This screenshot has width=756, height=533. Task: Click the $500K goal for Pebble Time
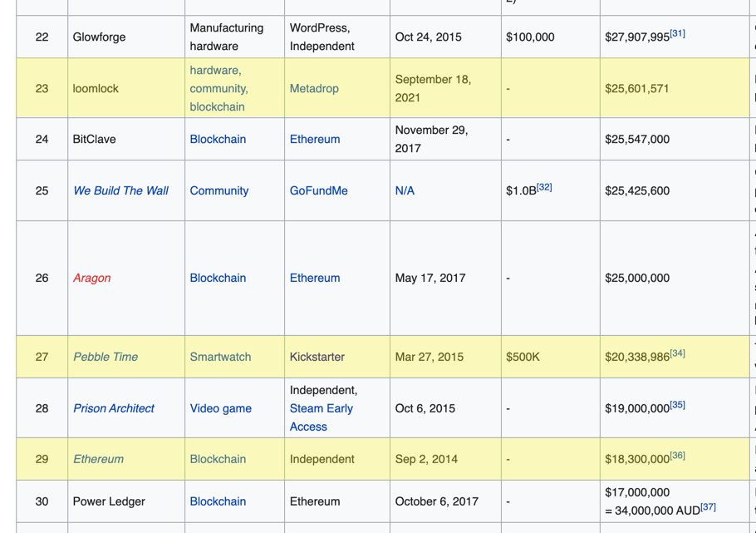523,357
